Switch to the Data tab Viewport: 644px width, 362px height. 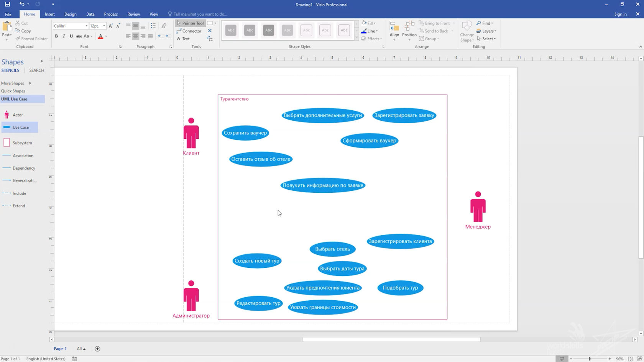point(90,14)
